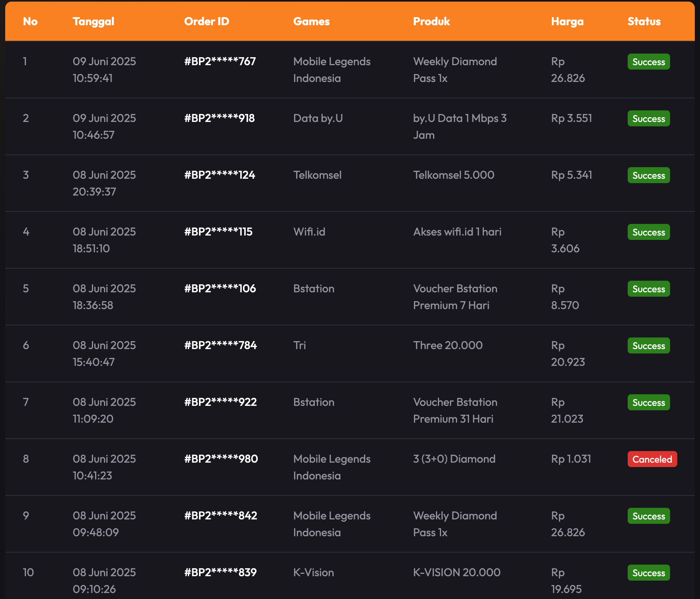Screen dimensions: 700x599
Task: Click product 3 (3+0) Diamond
Action: 454,459
